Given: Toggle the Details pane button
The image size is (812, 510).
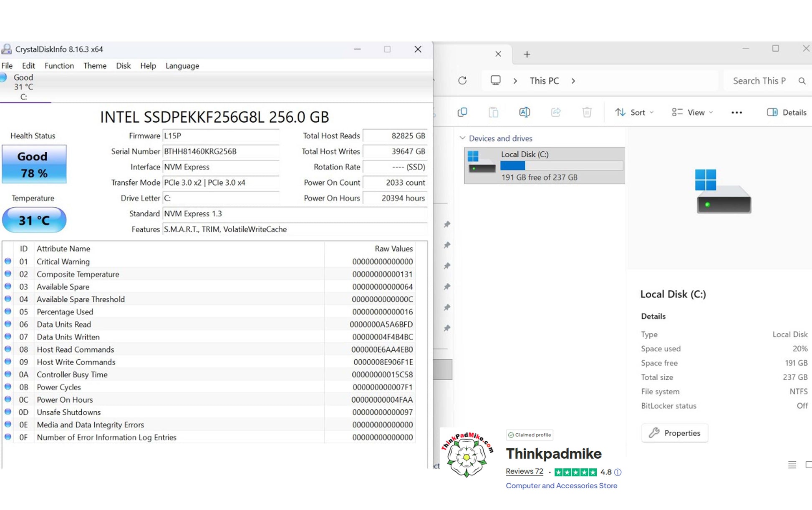Looking at the screenshot, I should pyautogui.click(x=787, y=112).
